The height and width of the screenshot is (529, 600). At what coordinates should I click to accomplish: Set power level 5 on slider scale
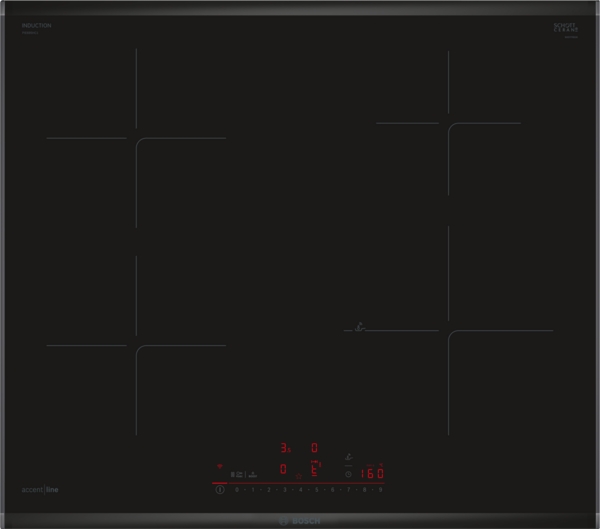(316, 490)
